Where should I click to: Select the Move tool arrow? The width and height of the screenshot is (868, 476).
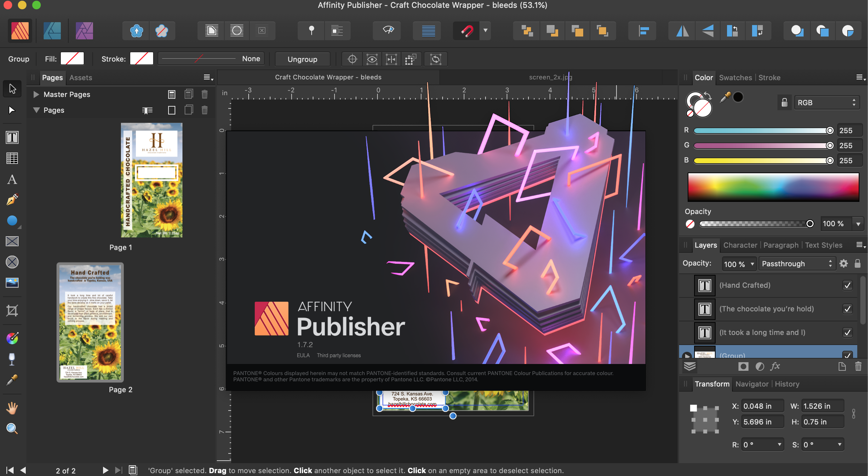(12, 88)
